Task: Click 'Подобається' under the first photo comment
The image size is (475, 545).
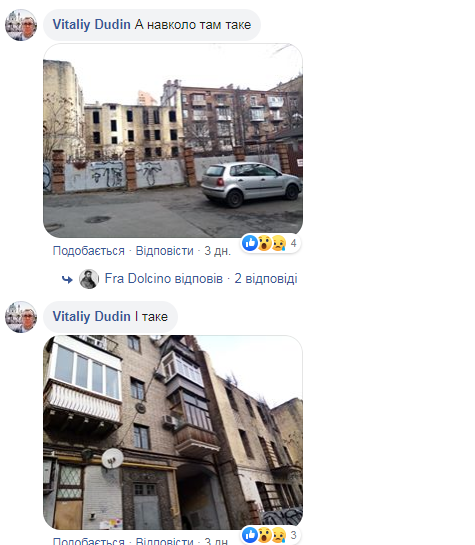Action: click(89, 251)
